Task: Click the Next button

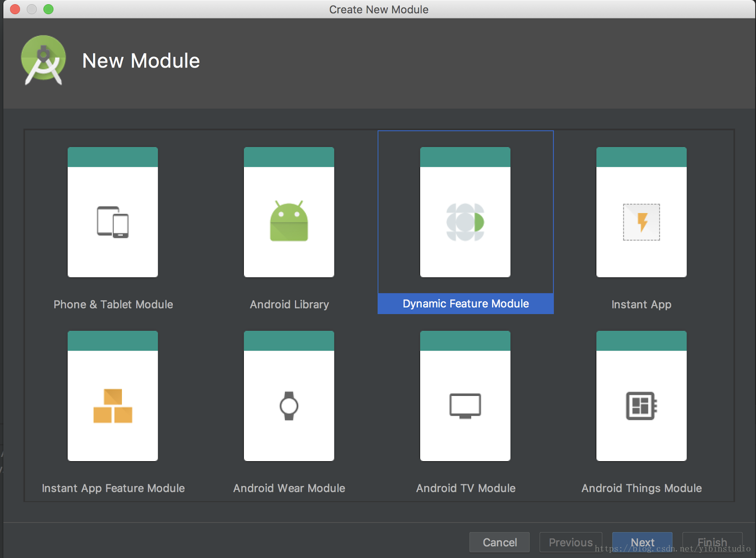Action: (x=643, y=542)
